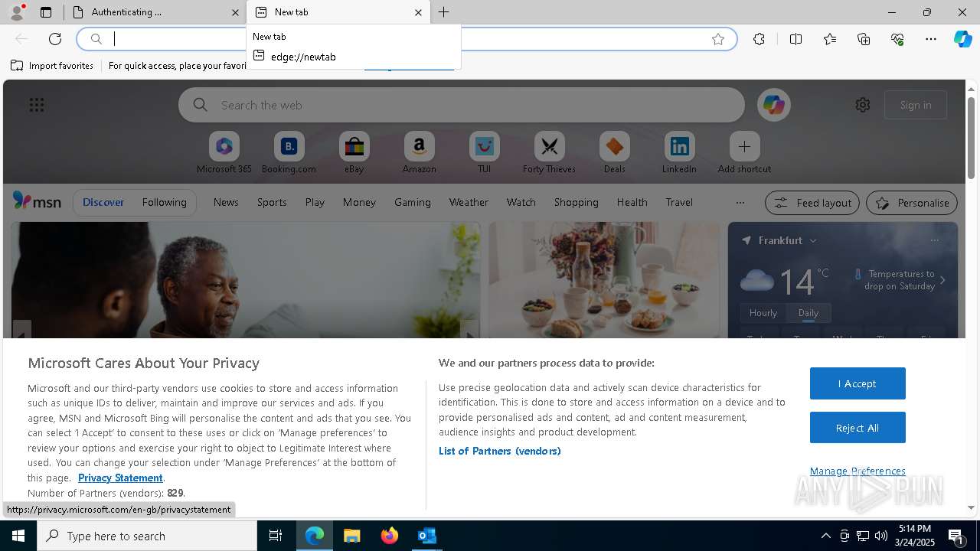Image resolution: width=980 pixels, height=551 pixels.
Task: Click the browser address bar
Action: click(x=406, y=39)
